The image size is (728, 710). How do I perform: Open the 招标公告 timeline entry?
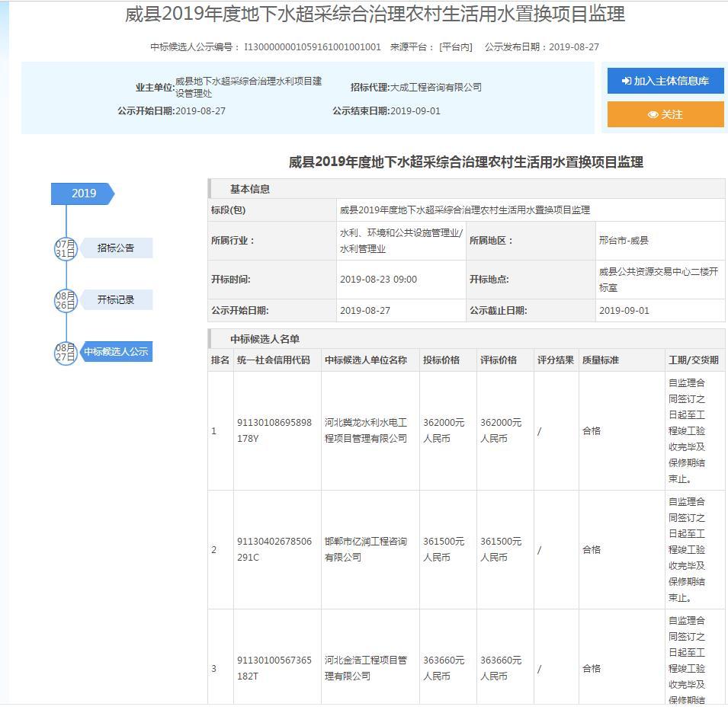click(x=116, y=248)
